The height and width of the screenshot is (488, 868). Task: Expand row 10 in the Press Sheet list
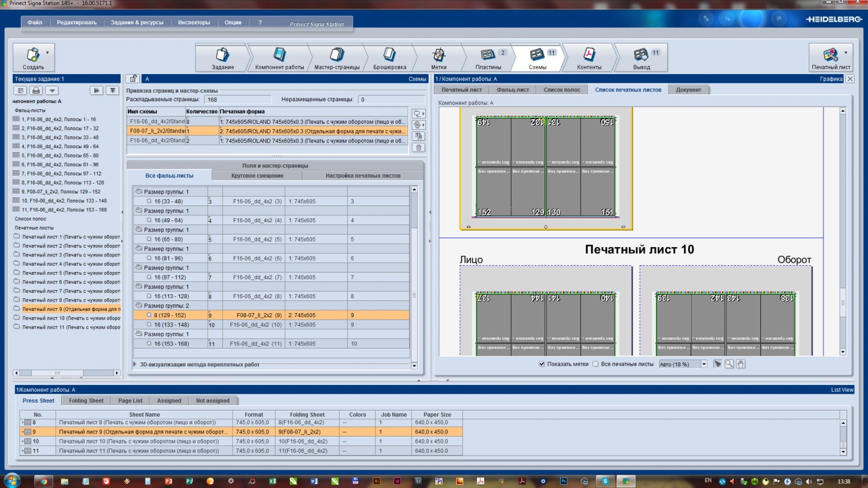click(23, 442)
